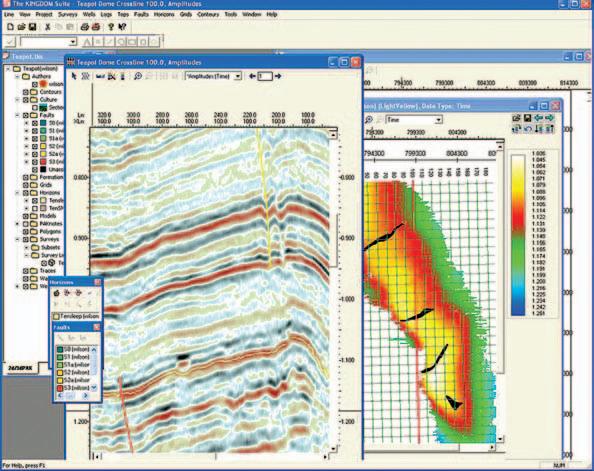Image resolution: width=594 pixels, height=471 pixels.
Task: Click the red print preview icon
Action: (x=96, y=27)
